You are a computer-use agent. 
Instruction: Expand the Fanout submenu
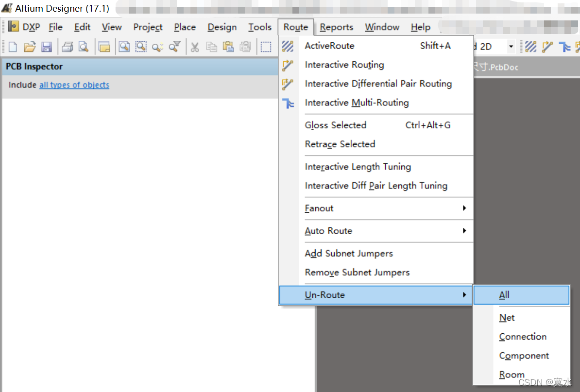click(x=376, y=208)
